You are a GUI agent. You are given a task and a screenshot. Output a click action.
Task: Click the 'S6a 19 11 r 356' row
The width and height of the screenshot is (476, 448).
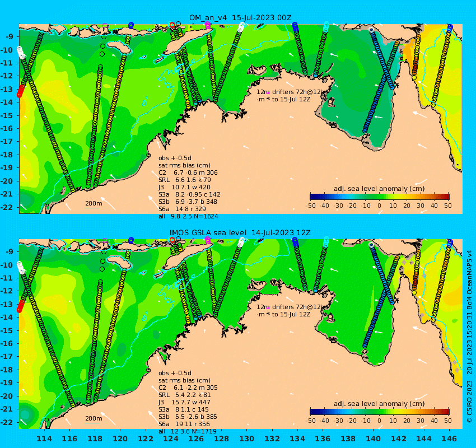(184, 424)
